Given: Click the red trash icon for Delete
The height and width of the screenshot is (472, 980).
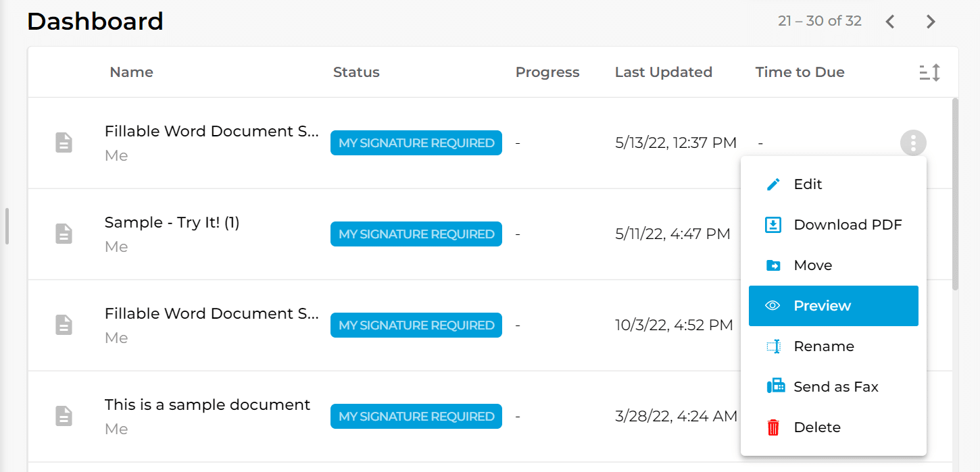Looking at the screenshot, I should [x=774, y=427].
